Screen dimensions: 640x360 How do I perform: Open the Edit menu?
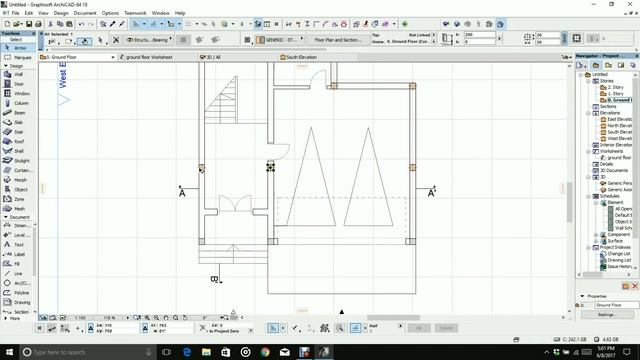click(x=29, y=13)
